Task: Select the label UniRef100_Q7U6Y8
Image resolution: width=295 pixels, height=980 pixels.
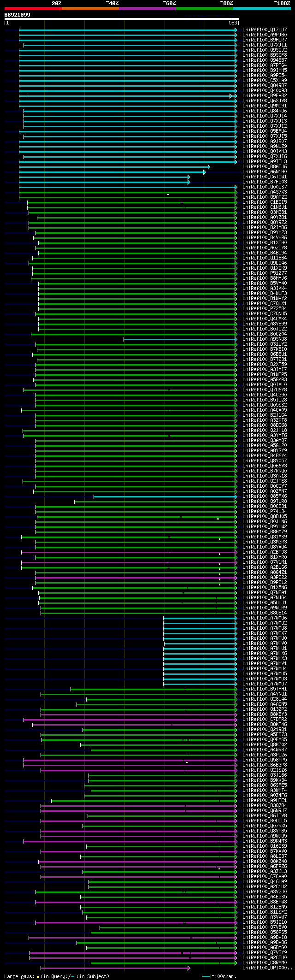Action: pyautogui.click(x=265, y=390)
